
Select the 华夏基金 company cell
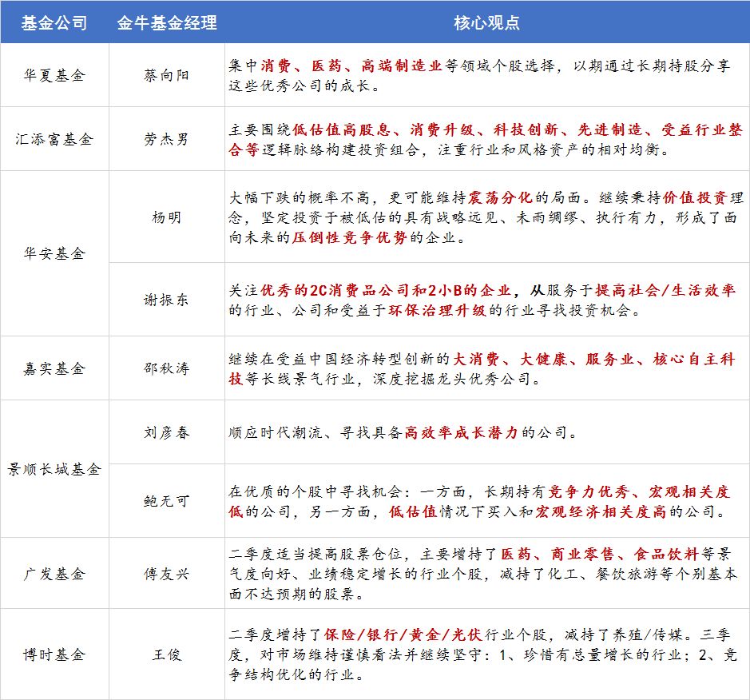tap(54, 75)
